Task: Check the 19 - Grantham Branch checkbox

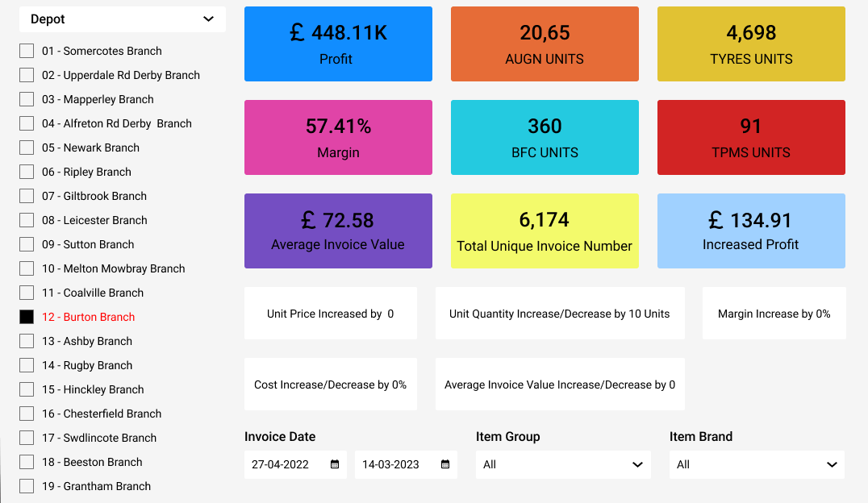Action: (25, 485)
